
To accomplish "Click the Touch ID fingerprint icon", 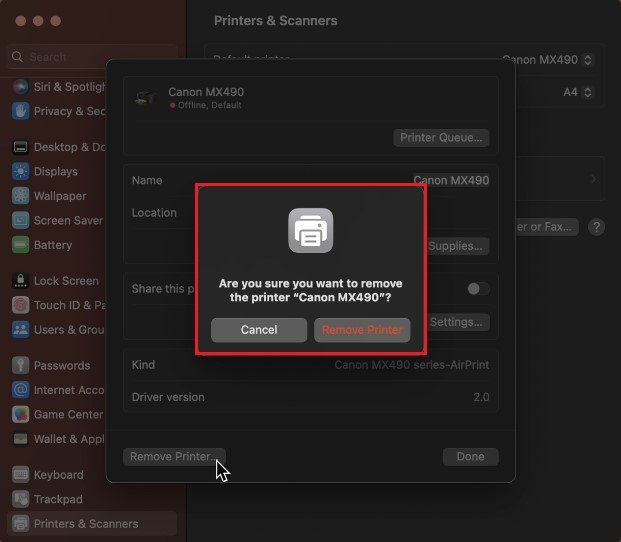I will coord(21,305).
